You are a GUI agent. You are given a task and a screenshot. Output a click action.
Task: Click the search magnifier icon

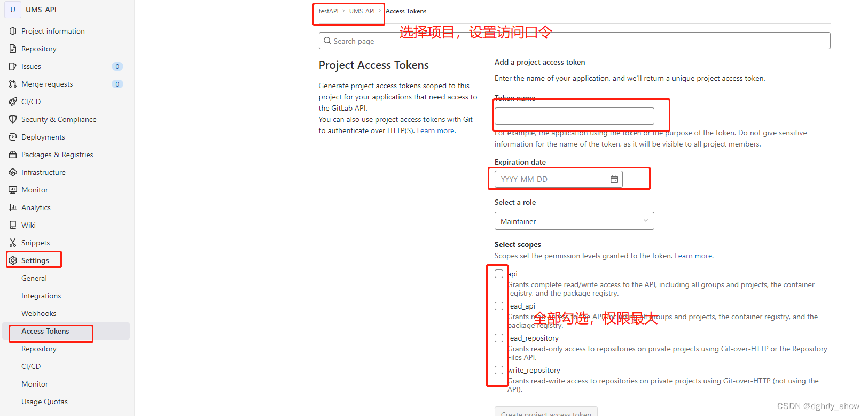327,41
